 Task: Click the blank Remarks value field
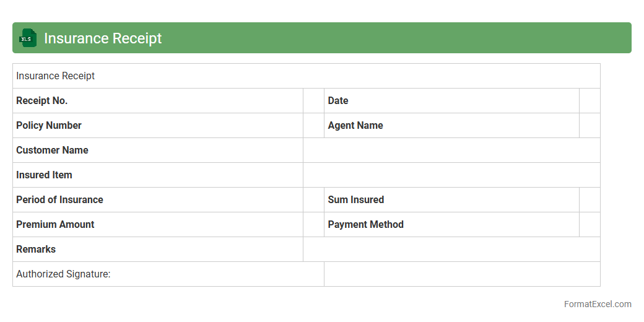point(451,250)
